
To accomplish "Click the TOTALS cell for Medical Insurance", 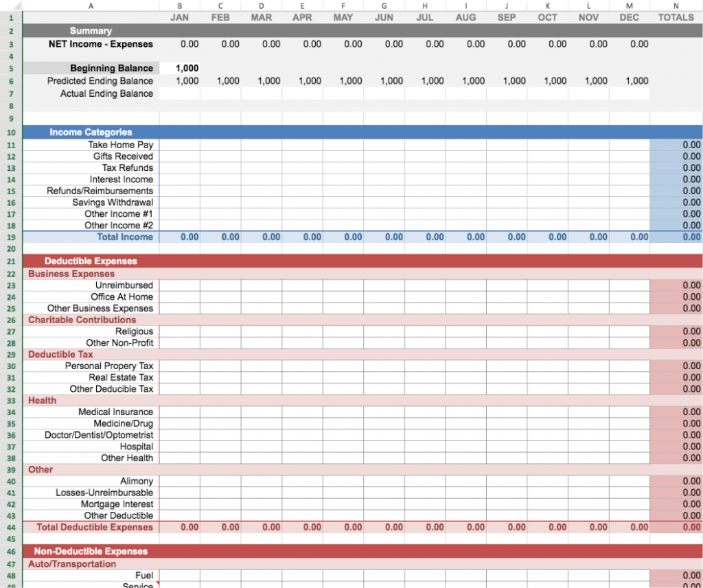I will coord(676,412).
